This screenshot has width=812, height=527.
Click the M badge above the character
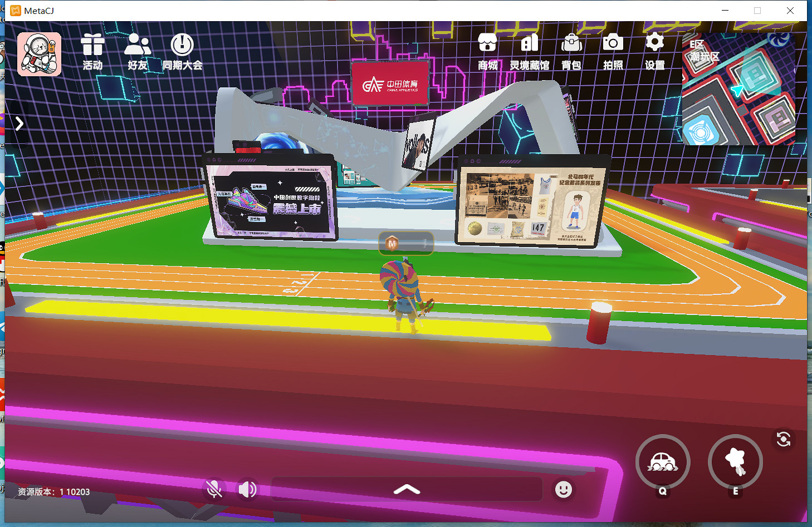[x=393, y=244]
